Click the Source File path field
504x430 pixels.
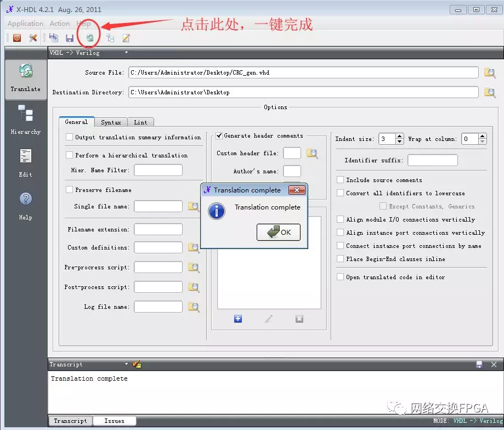303,72
